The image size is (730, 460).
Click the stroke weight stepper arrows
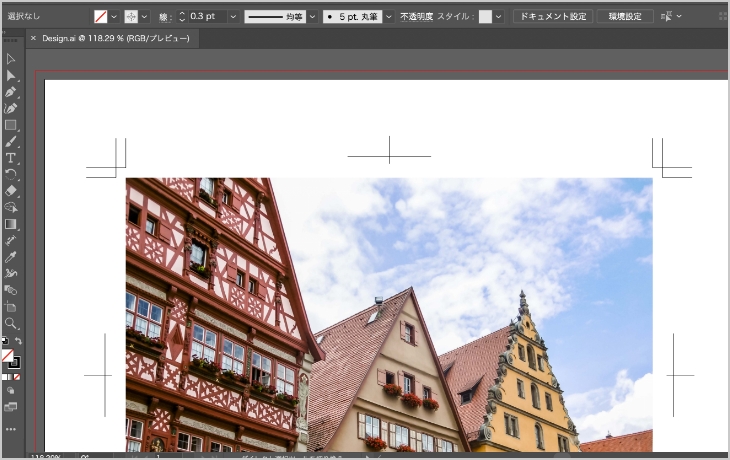182,17
